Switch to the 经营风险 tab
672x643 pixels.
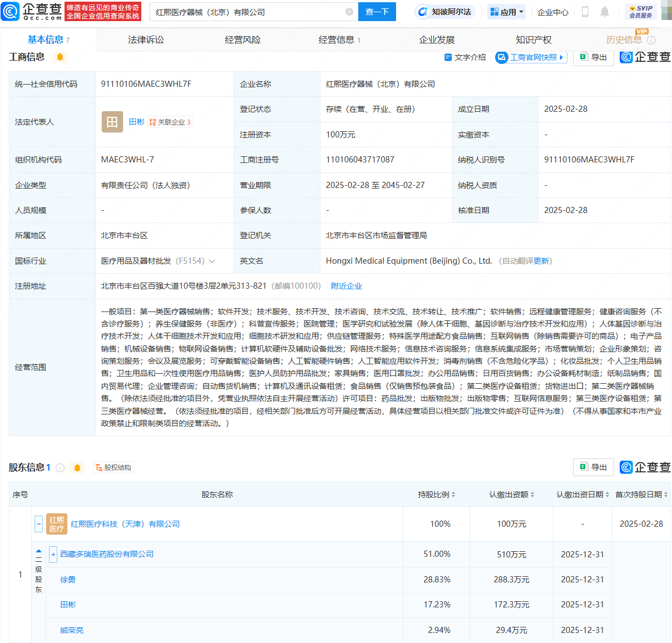coord(243,39)
